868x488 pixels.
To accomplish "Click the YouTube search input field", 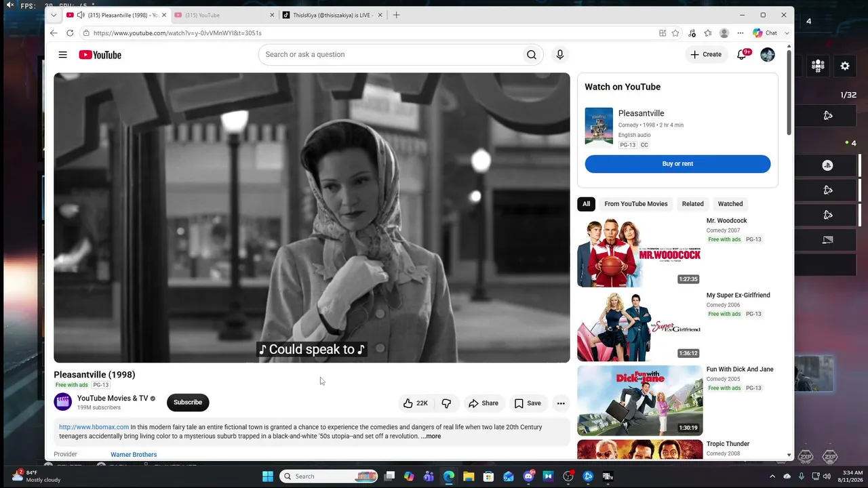I will pos(389,55).
